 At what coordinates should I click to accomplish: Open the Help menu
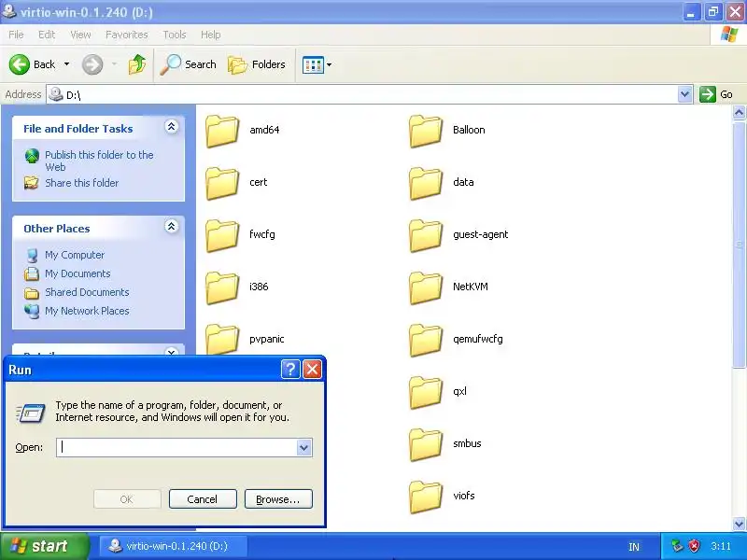(x=210, y=35)
